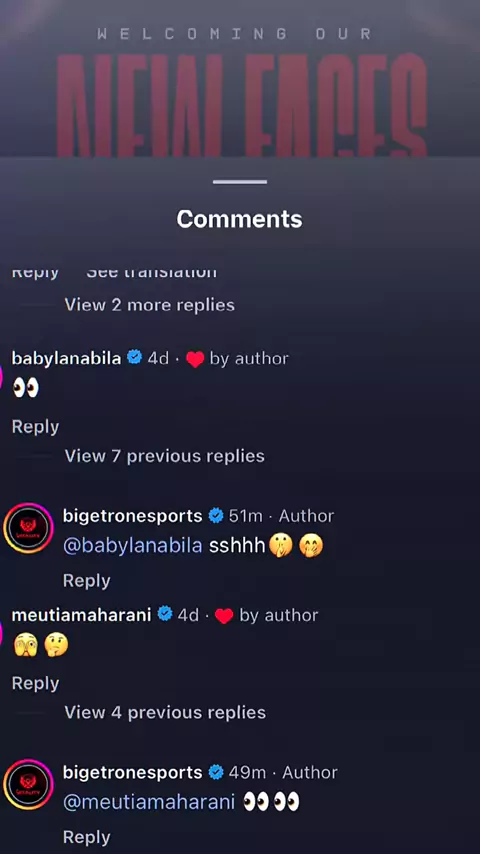This screenshot has width=480, height=854.
Task: Tap verified badge next to bigetronesports 51m
Action: [216, 515]
